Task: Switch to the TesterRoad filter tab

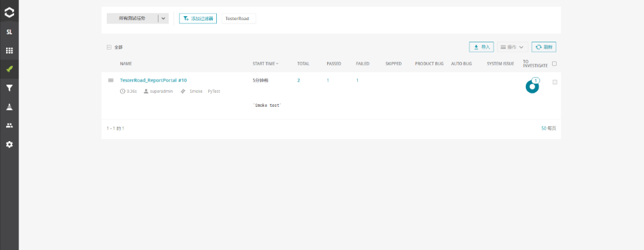Action: 238,19
